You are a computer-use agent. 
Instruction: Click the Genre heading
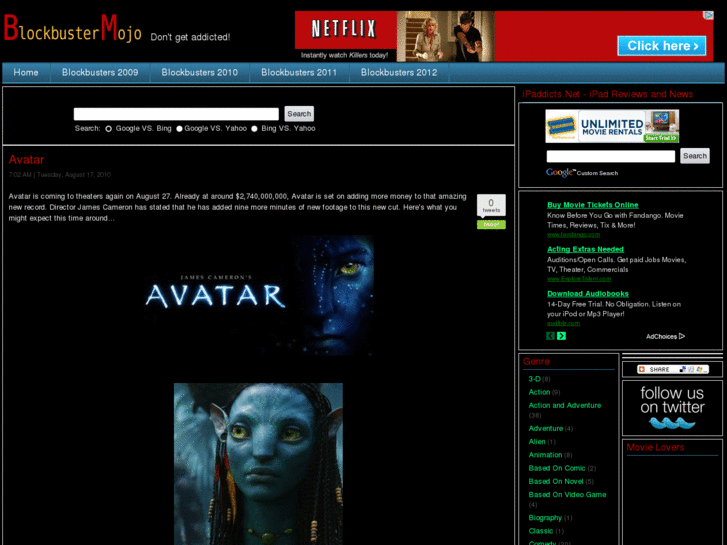(536, 362)
